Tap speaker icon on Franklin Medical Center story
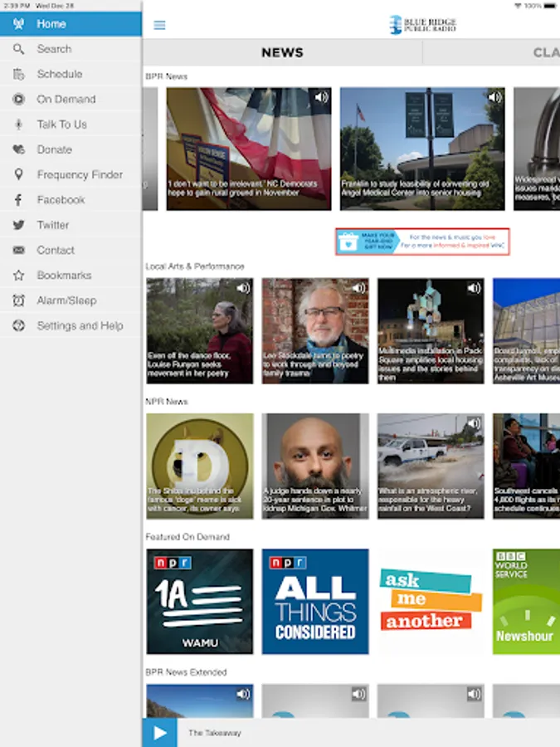Screen dimensions: 560x747 [x=494, y=97]
